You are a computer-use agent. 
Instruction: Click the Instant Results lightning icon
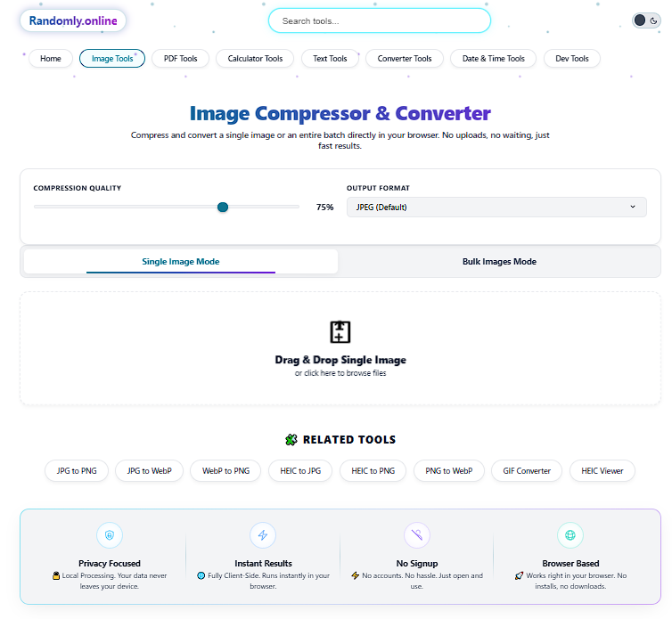[263, 535]
